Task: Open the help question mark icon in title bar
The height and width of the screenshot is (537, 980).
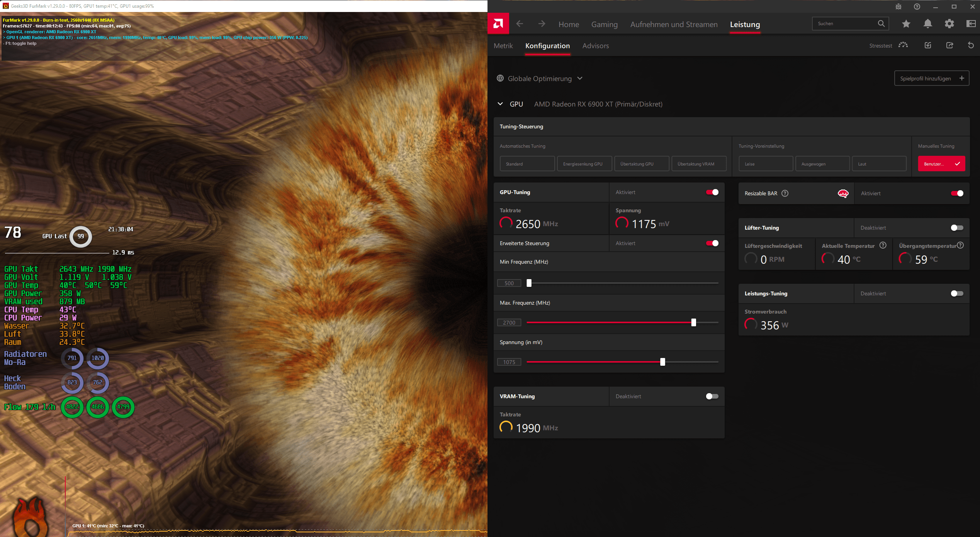Action: click(x=917, y=7)
